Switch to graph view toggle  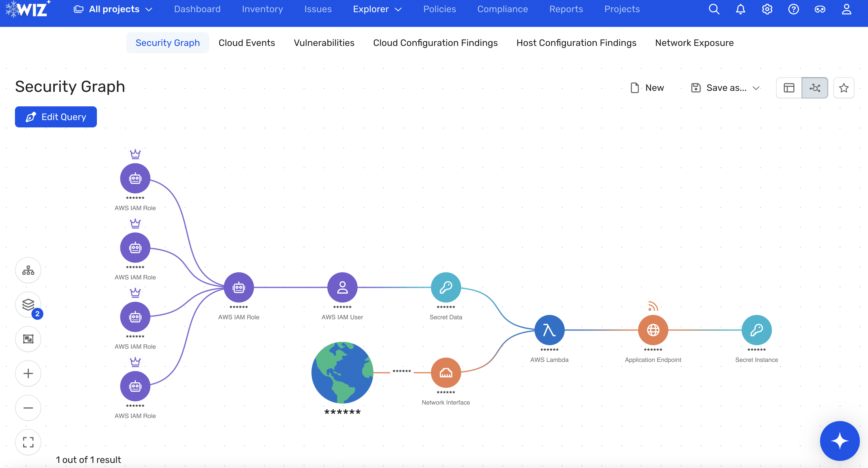815,88
